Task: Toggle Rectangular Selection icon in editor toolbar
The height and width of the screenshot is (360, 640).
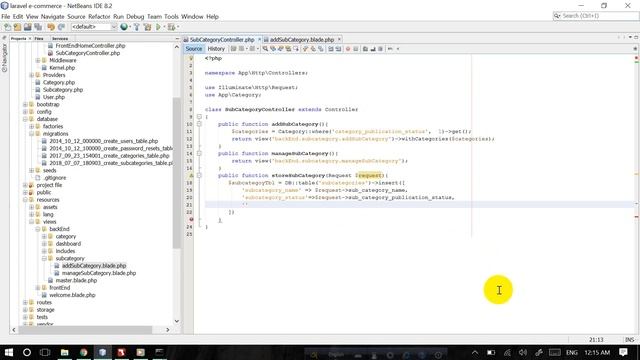Action: (x=296, y=49)
